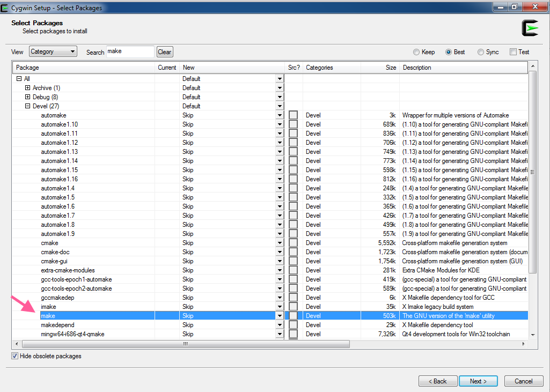Collapse the Devel (27) category
550x392 pixels.
tap(28, 106)
